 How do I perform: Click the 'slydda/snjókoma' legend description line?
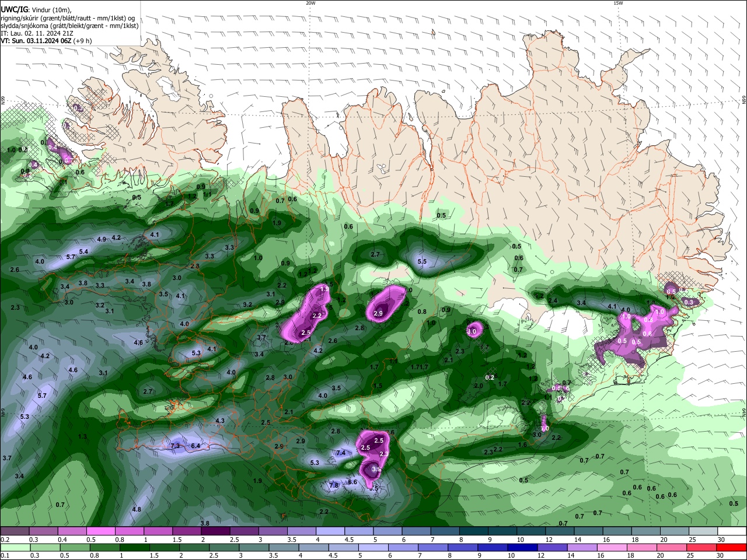(x=69, y=26)
